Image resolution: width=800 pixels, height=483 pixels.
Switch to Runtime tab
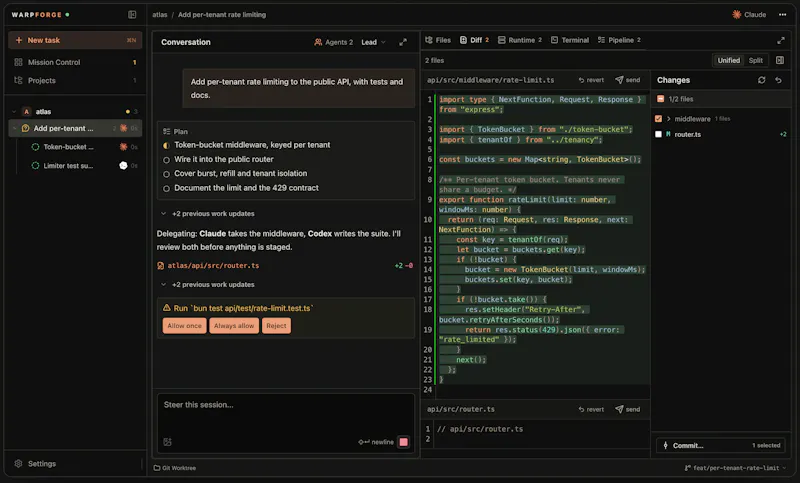[x=520, y=40]
